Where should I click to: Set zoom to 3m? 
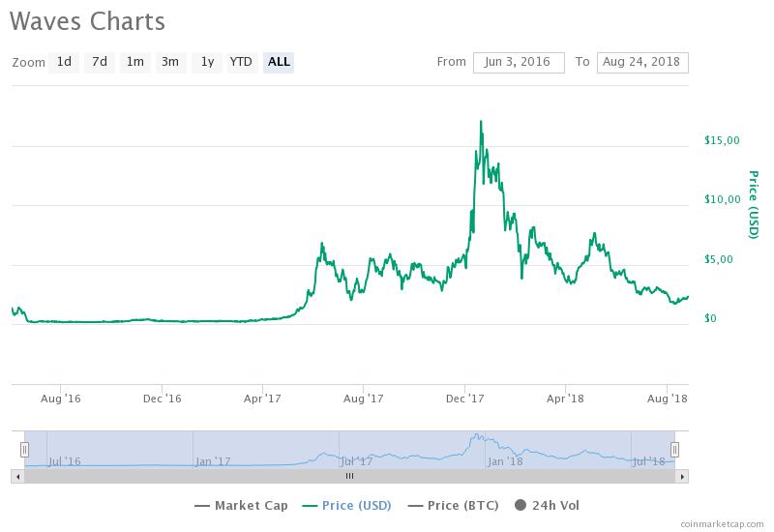171,62
